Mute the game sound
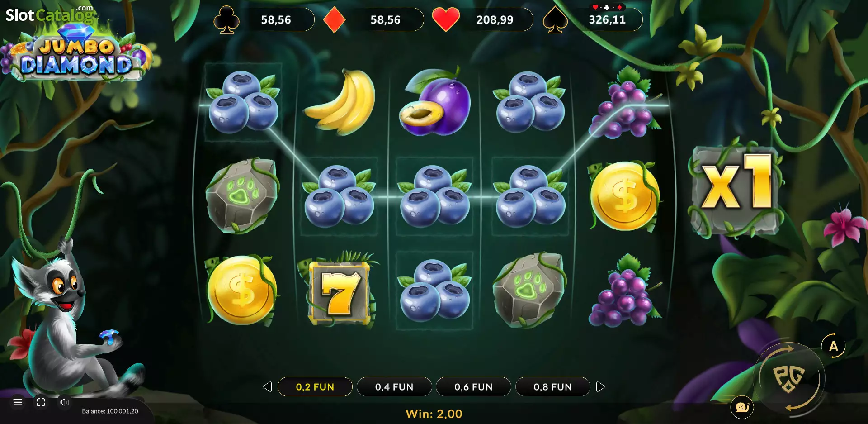The width and height of the screenshot is (868, 424). tap(65, 402)
